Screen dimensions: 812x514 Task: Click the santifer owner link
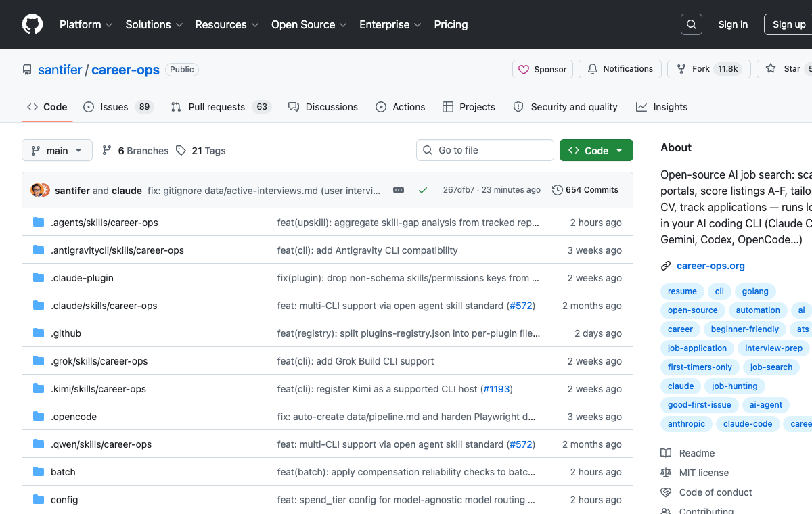(60, 70)
